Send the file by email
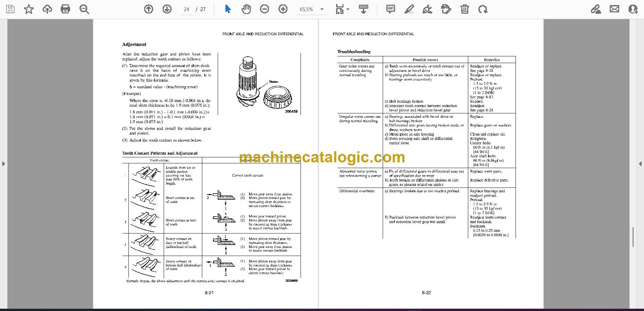This screenshot has width=644, height=311. click(x=614, y=9)
